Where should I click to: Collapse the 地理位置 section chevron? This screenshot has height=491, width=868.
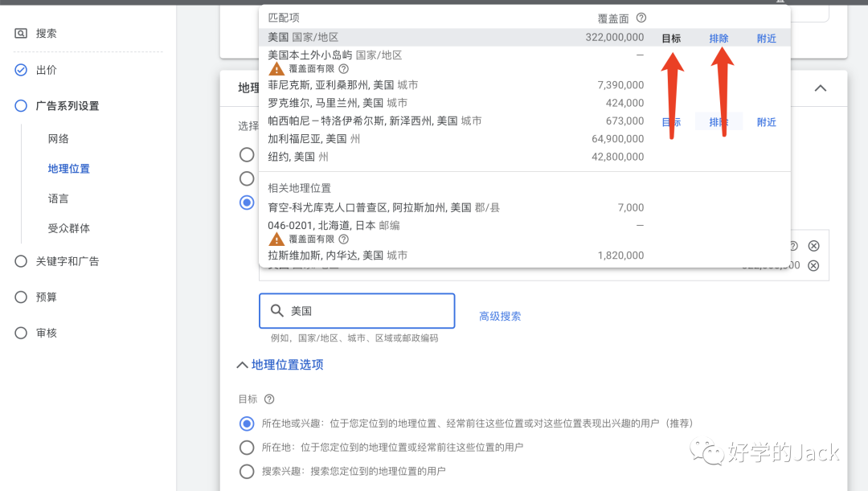[821, 88]
